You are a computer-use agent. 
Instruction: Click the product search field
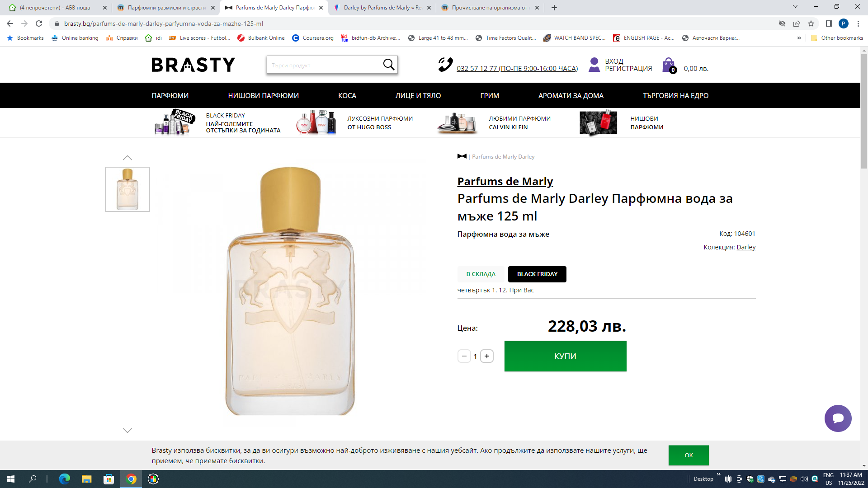coord(323,65)
